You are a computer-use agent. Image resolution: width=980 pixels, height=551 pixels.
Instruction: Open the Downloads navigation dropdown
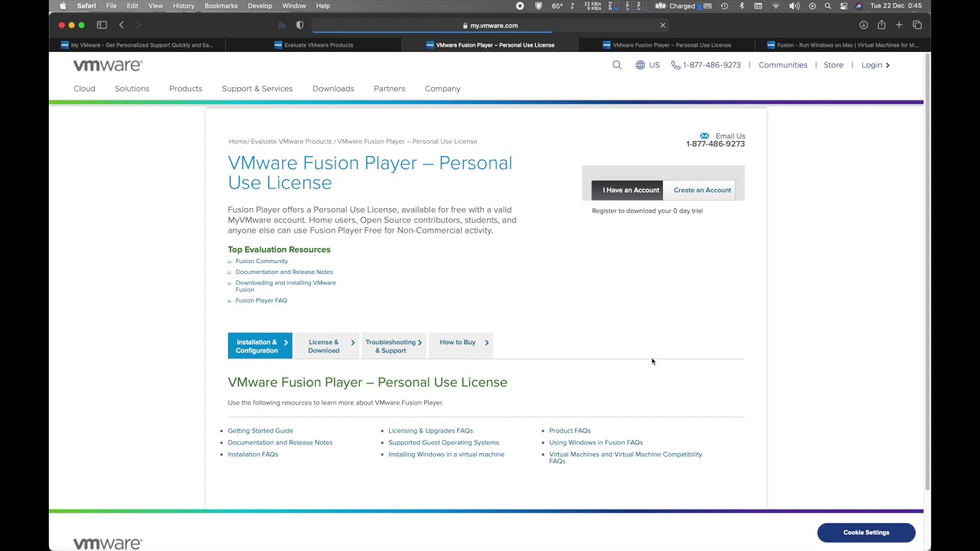[333, 89]
